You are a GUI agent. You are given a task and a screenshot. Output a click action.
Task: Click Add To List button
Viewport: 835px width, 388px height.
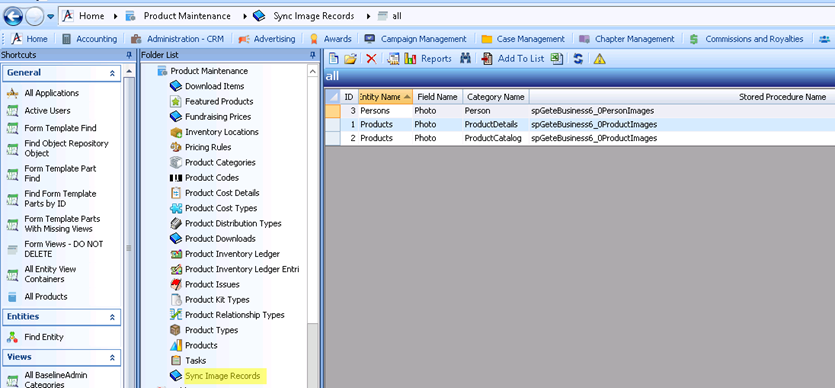[x=514, y=59]
